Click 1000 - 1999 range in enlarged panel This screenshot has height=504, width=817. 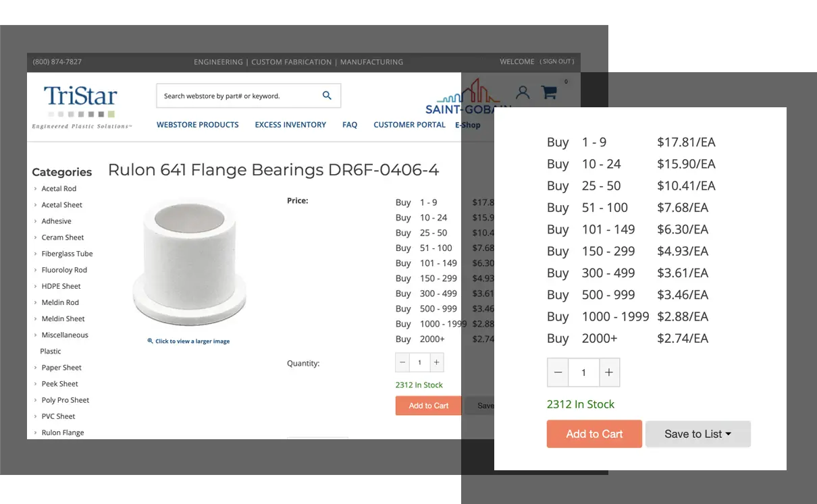coord(616,316)
